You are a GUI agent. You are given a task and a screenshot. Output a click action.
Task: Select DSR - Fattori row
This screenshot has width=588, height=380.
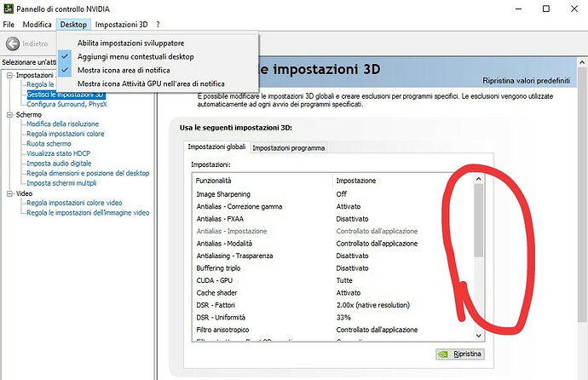(332, 305)
